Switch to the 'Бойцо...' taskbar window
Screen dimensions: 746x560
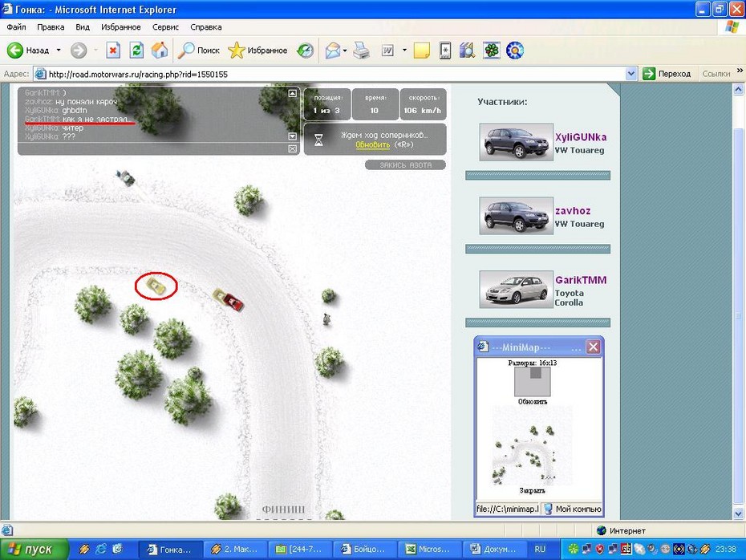pyautogui.click(x=365, y=550)
